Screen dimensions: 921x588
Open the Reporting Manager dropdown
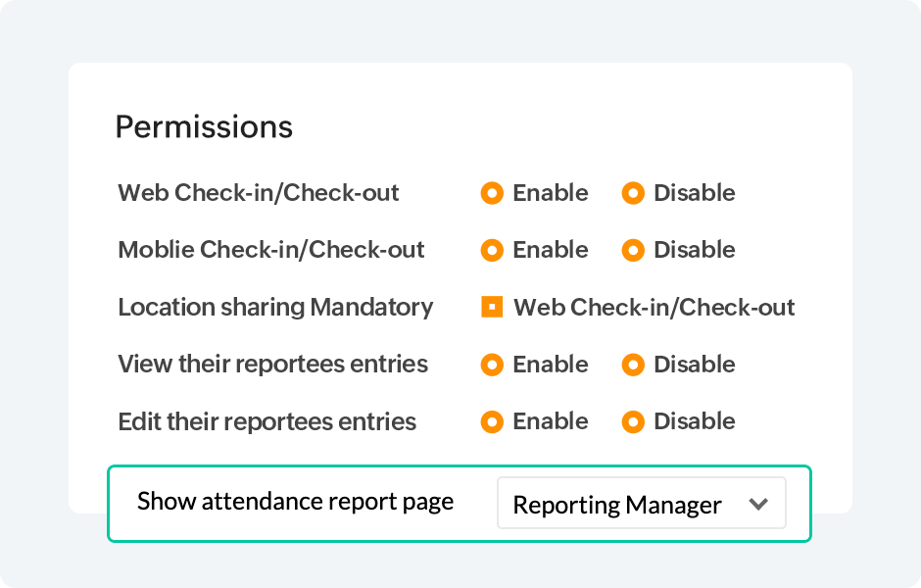pos(641,504)
